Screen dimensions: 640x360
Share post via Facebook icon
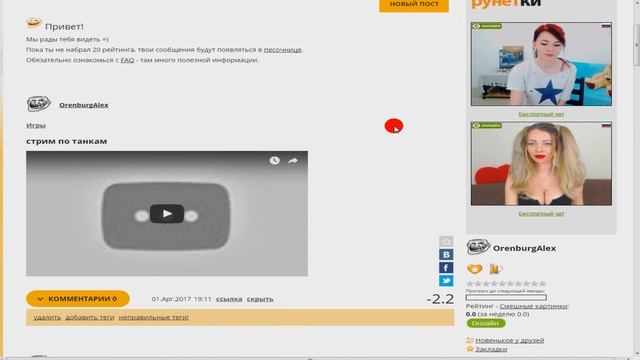[x=446, y=267]
